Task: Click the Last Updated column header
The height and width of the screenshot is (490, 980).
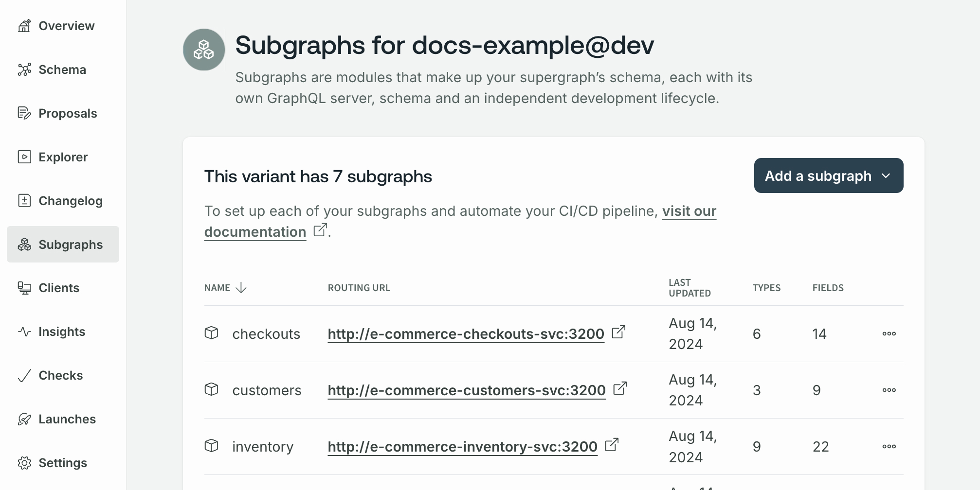Action: pyautogui.click(x=690, y=288)
